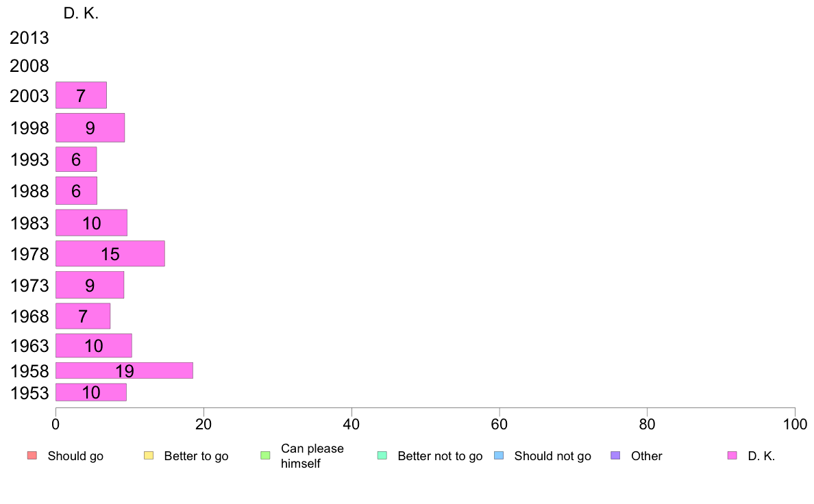
Task: Select the 1998 bar showing 9
Action: point(90,127)
